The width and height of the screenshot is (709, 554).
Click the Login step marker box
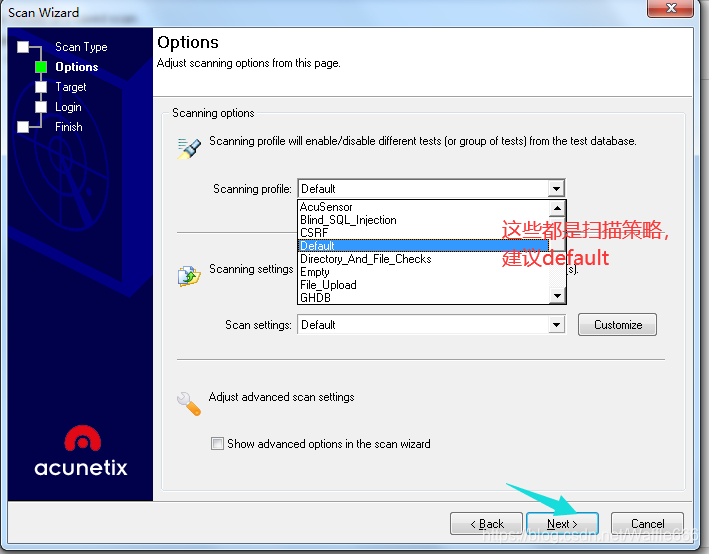coord(41,107)
